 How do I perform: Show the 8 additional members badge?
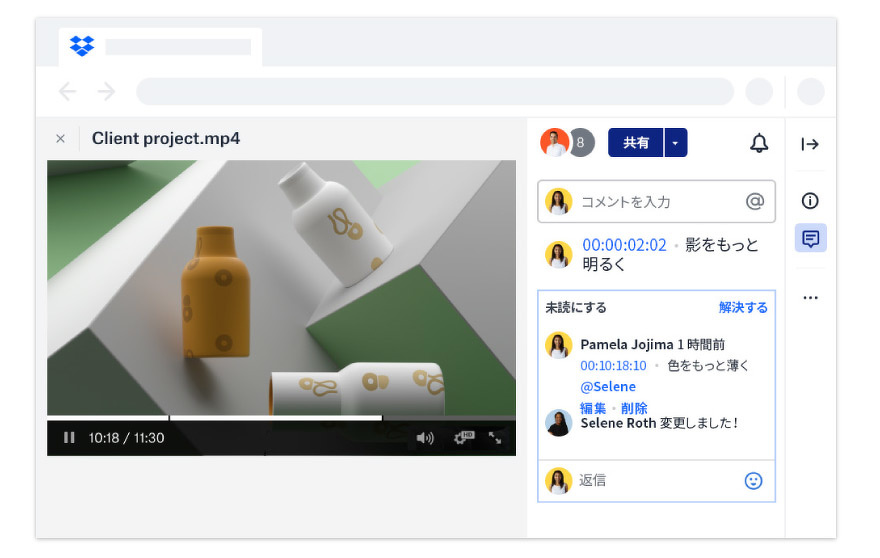tap(581, 143)
